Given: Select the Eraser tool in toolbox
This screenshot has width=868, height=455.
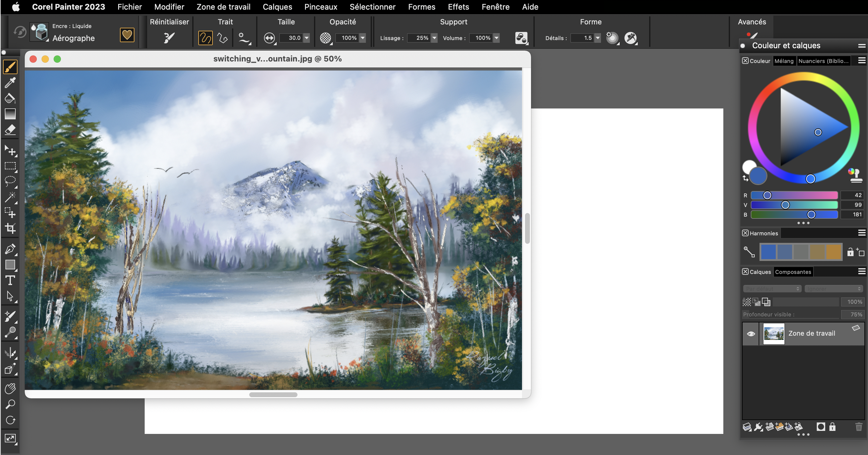Looking at the screenshot, I should pyautogui.click(x=10, y=130).
